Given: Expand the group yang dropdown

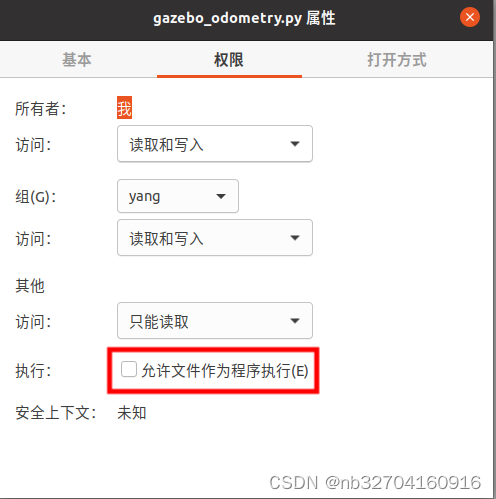Looking at the screenshot, I should [x=178, y=196].
